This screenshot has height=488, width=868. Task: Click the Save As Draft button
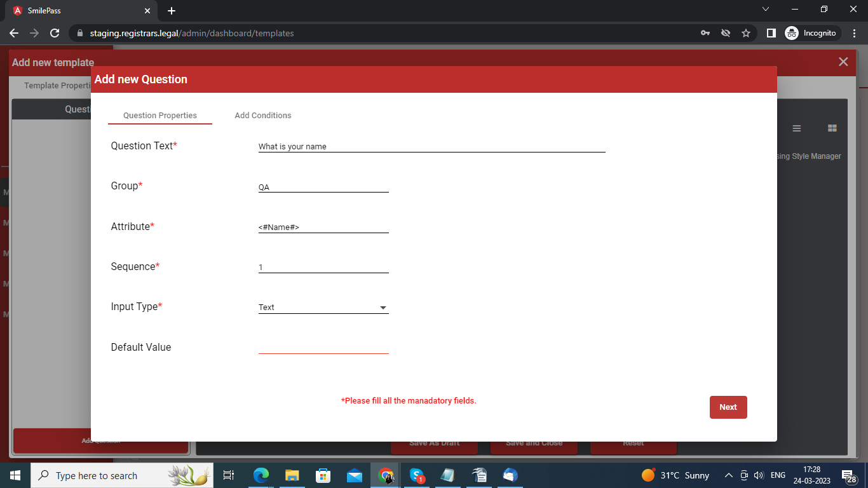[434, 443]
